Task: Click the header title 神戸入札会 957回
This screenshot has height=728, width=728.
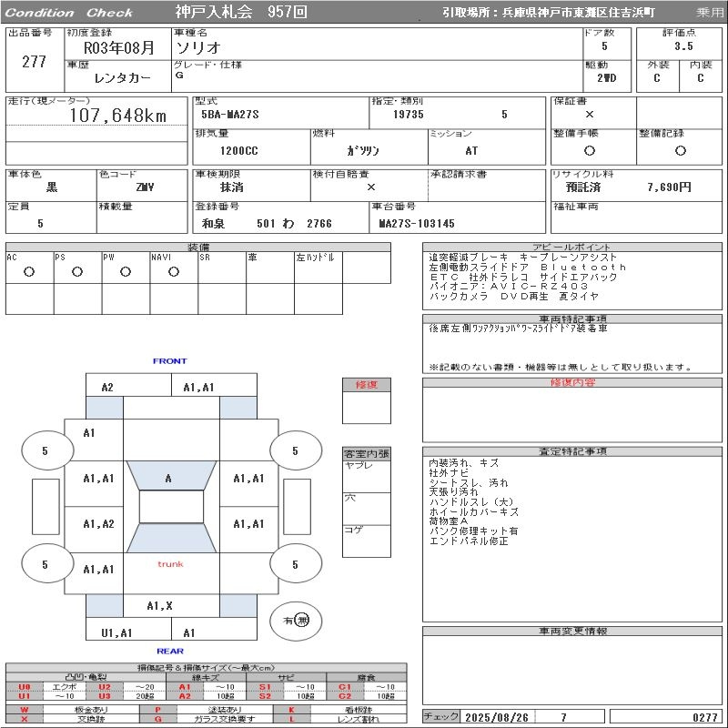Action: point(241,12)
